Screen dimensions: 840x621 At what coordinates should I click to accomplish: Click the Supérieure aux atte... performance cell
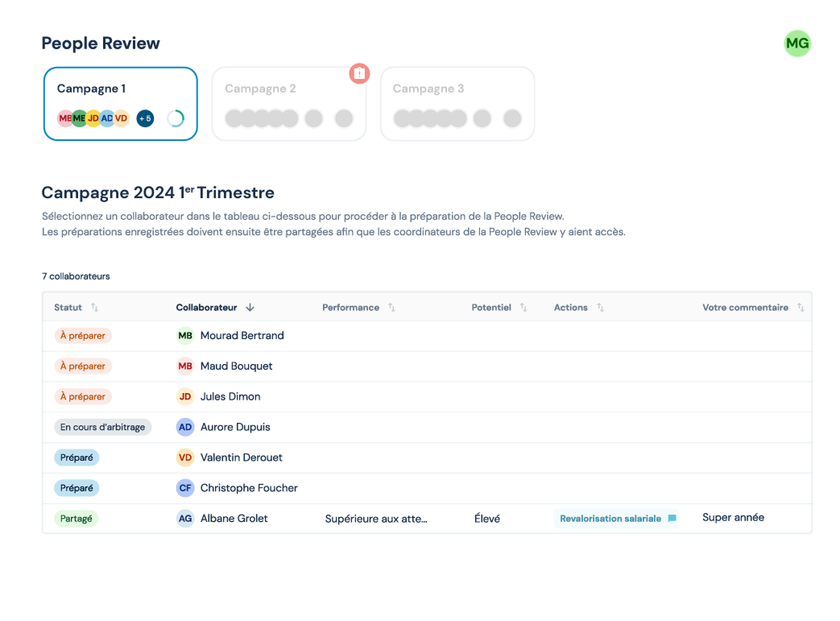(x=376, y=520)
